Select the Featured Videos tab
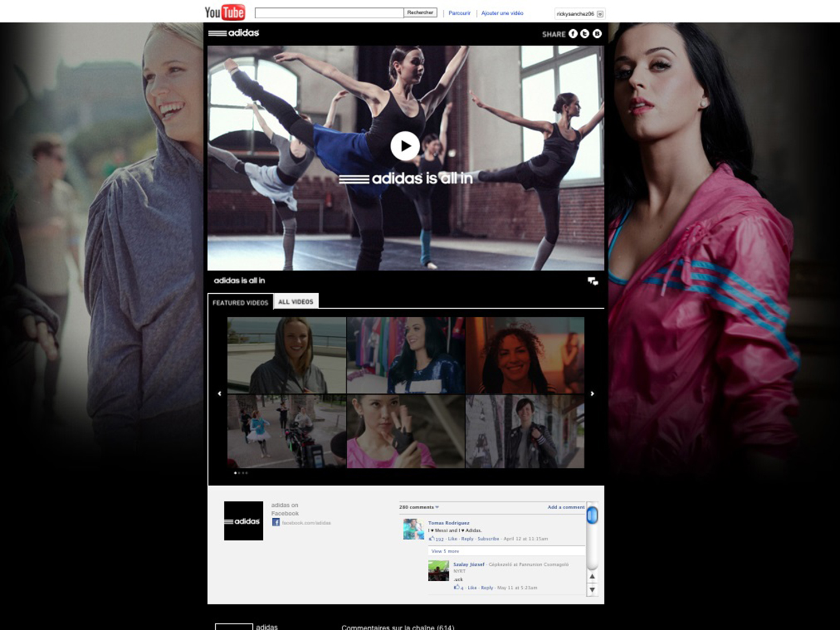This screenshot has height=630, width=840. 240,302
